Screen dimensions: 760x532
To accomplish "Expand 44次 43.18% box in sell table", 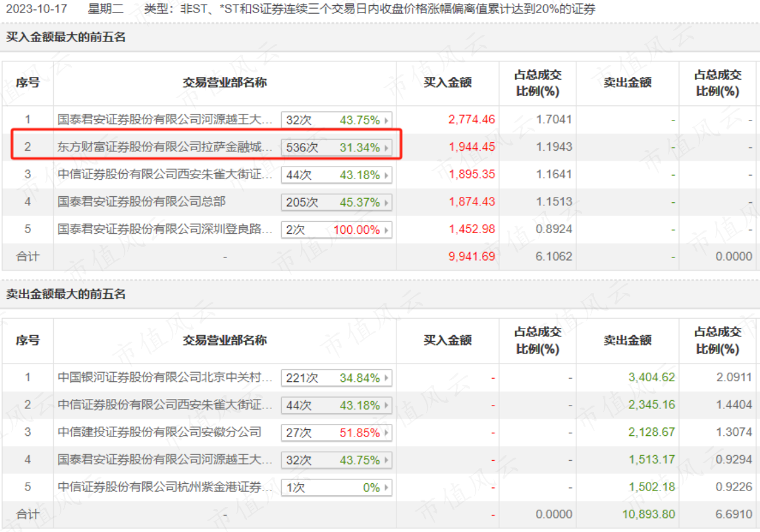I will (337, 406).
